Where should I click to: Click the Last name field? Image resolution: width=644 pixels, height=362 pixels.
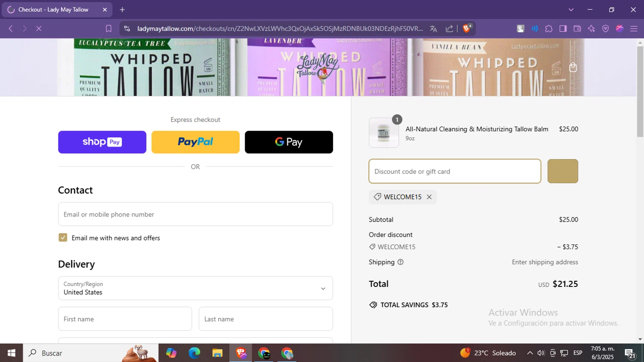(266, 319)
